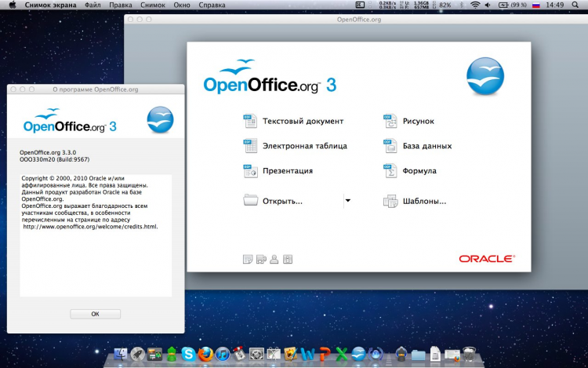Launch Firefox from the Dock

[x=205, y=354]
